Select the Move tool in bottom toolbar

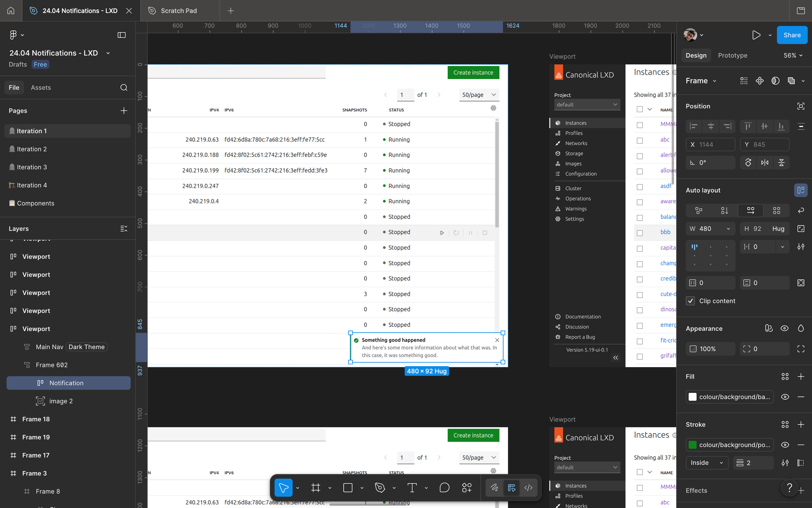pos(283,487)
